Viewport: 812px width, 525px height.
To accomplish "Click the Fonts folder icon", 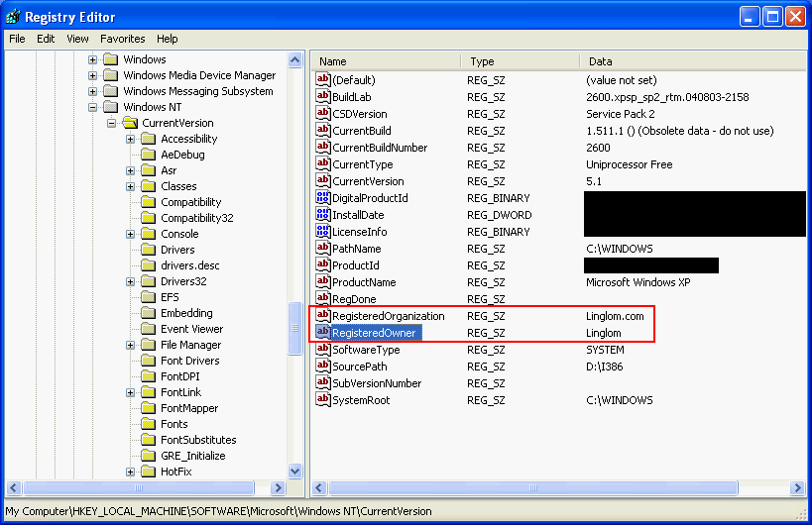I will (149, 424).
